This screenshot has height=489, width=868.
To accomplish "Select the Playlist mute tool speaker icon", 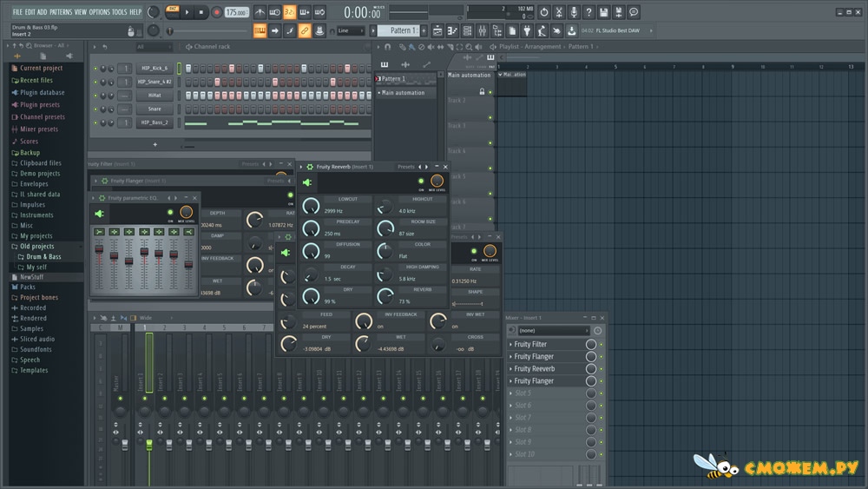I will pos(431,47).
